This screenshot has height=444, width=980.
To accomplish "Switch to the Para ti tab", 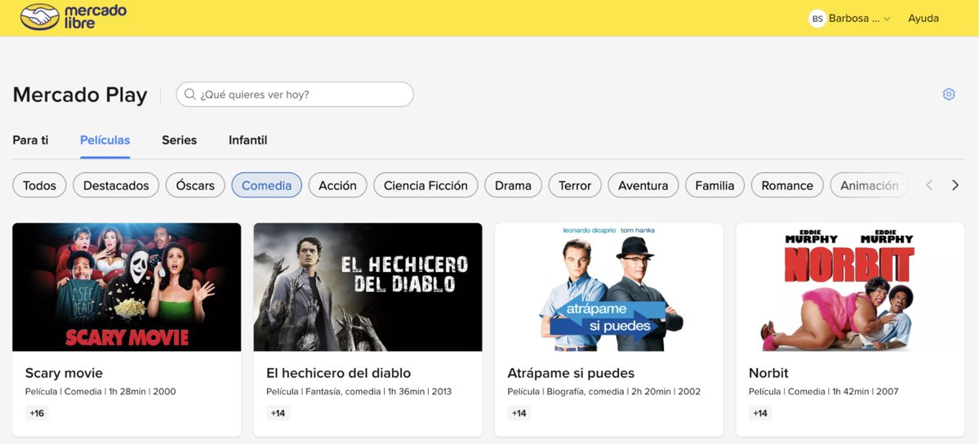I will tap(30, 140).
